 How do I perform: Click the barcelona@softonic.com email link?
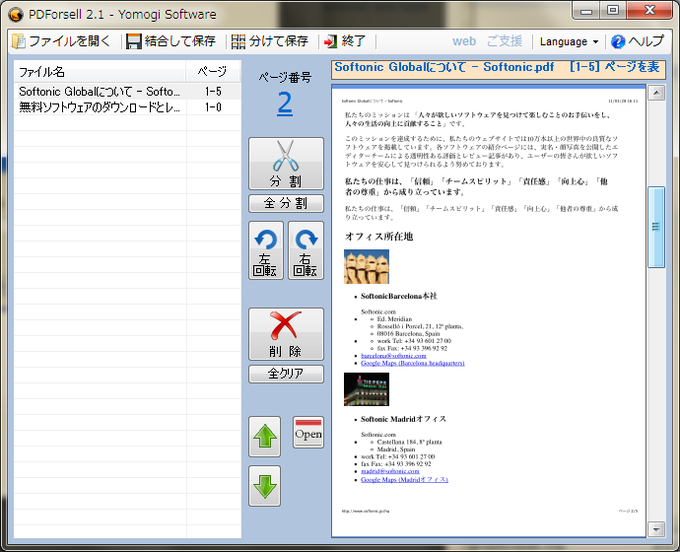(393, 356)
